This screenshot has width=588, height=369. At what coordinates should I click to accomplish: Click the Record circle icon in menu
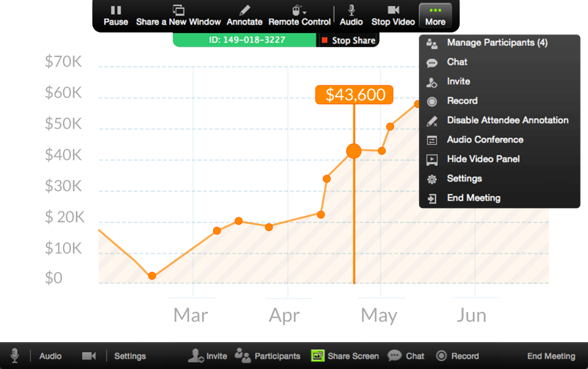[x=432, y=102]
